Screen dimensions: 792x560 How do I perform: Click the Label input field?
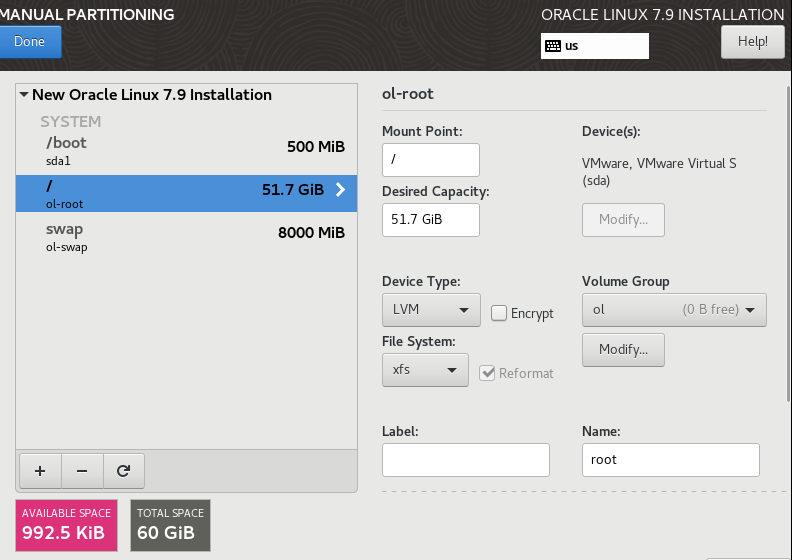pyautogui.click(x=466, y=460)
